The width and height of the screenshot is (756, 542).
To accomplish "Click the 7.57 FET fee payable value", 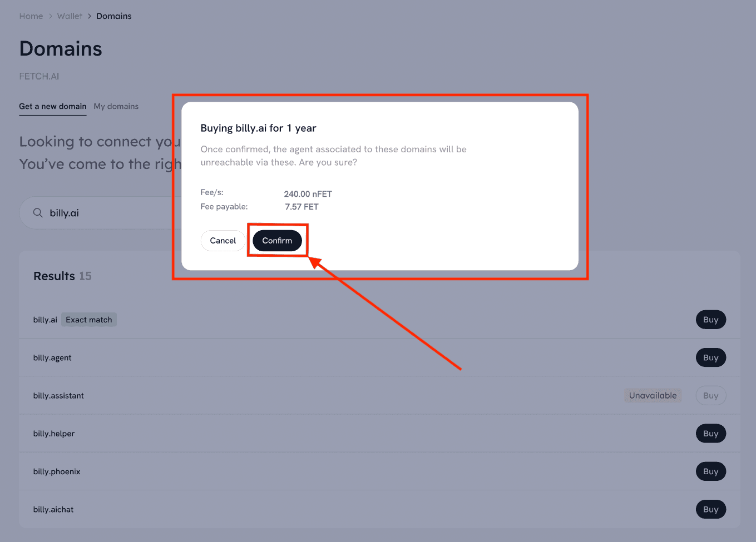I will coord(302,207).
